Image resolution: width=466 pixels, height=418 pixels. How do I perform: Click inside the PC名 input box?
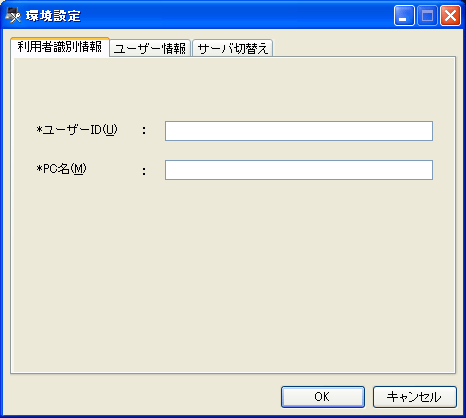(299, 170)
